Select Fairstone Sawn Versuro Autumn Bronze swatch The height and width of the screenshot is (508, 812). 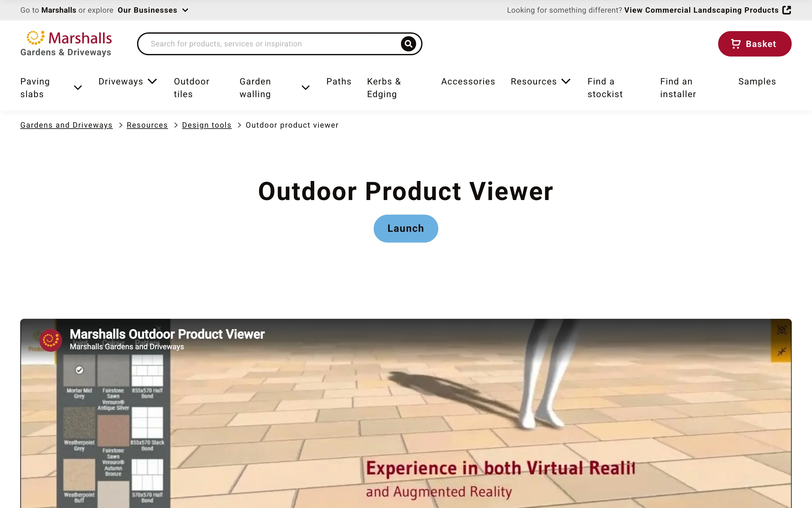click(x=114, y=431)
